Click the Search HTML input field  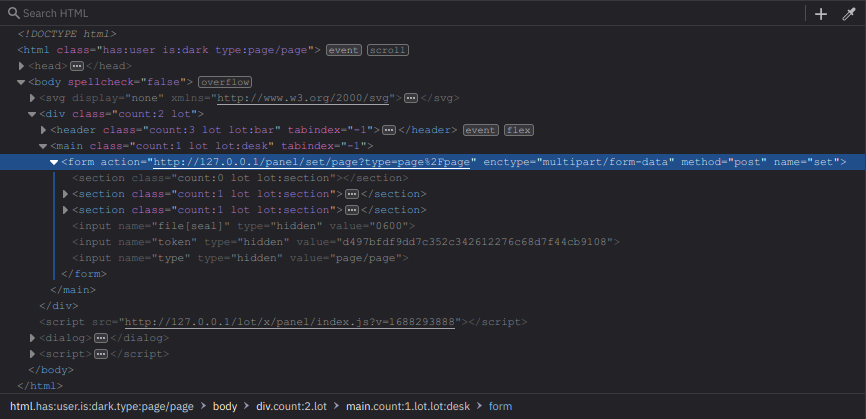(409, 13)
